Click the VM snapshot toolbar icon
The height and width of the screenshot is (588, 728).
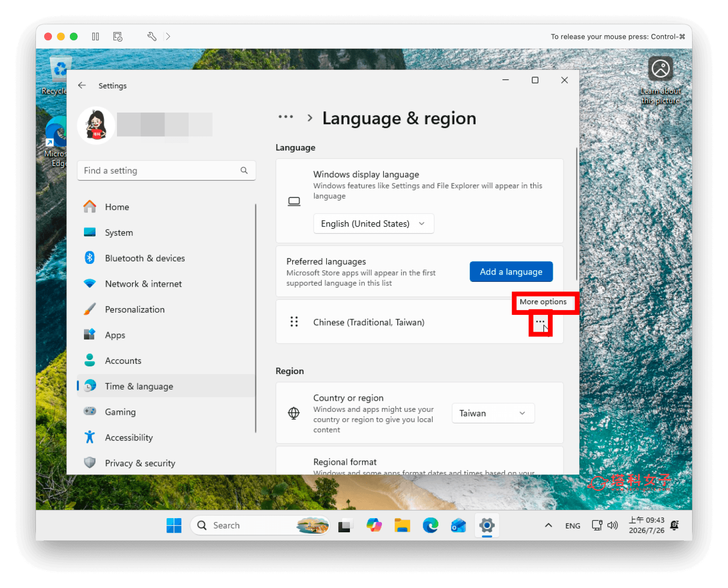(117, 36)
